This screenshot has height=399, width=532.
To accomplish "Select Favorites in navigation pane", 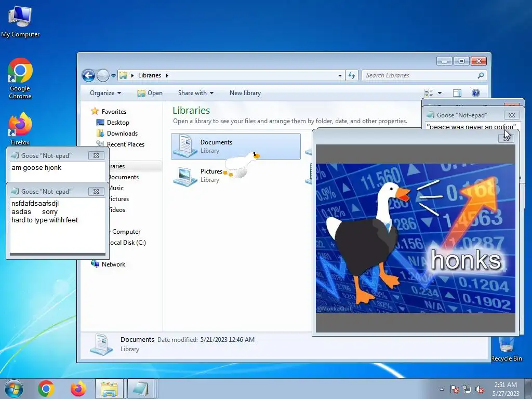I will coord(114,111).
